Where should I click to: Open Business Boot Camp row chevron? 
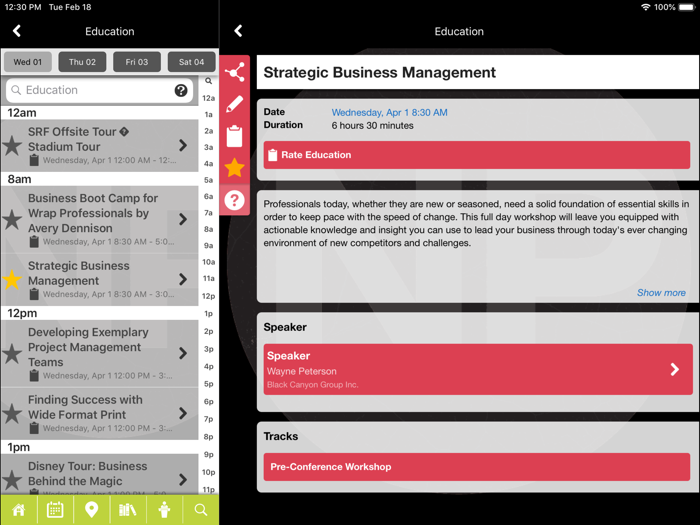(x=183, y=219)
